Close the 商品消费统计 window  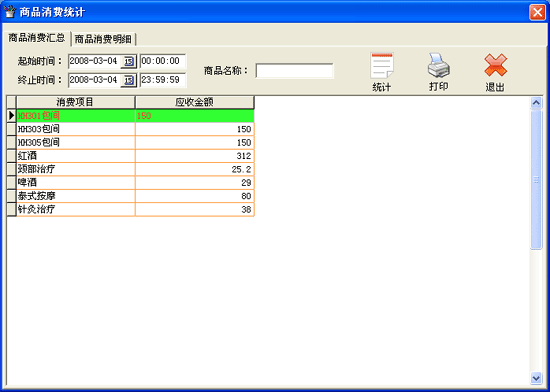pos(537,13)
